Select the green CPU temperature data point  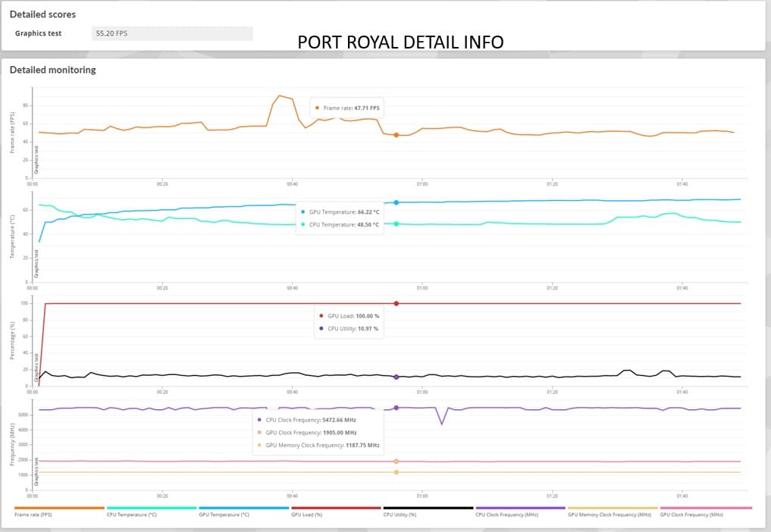396,224
